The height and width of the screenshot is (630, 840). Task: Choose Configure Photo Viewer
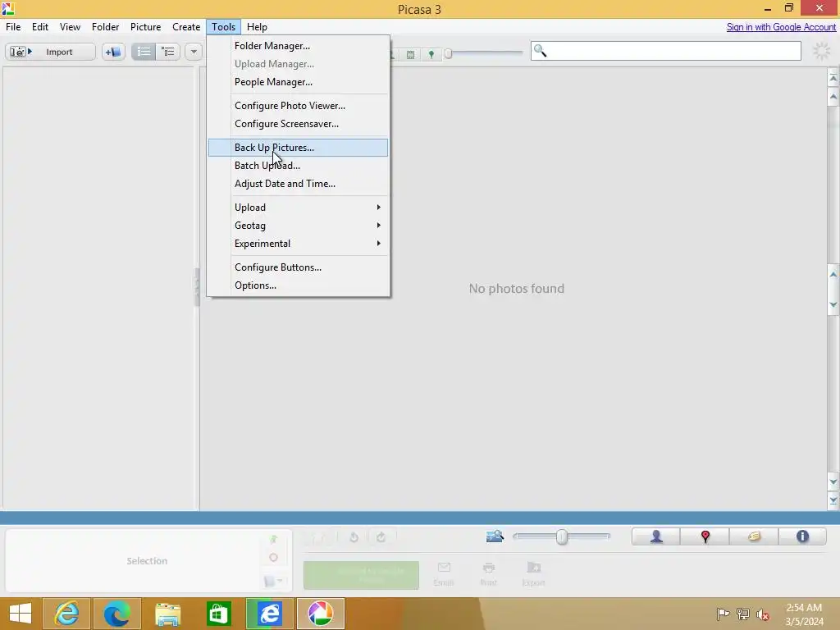298,106
